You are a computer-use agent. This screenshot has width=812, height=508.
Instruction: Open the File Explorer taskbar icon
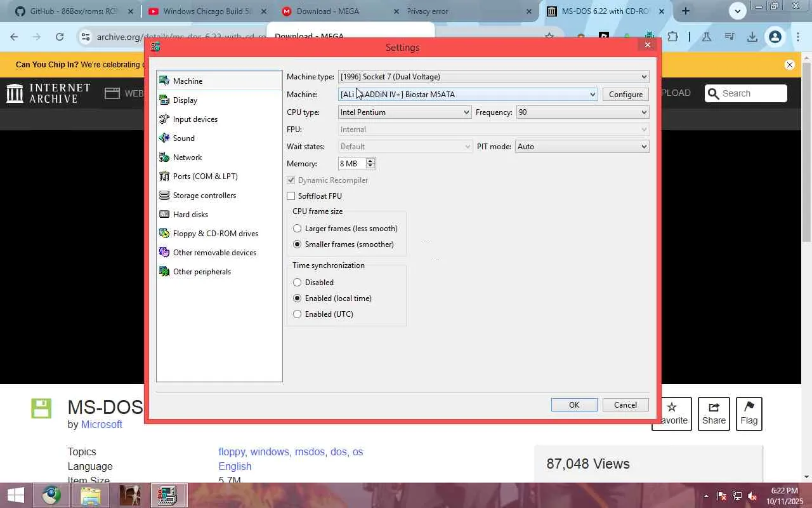coord(91,495)
